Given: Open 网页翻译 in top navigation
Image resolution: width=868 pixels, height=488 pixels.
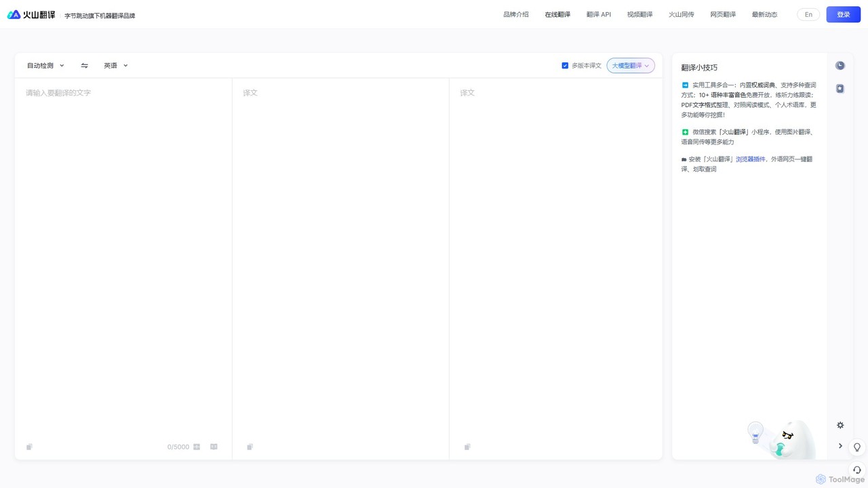Looking at the screenshot, I should coord(723,14).
